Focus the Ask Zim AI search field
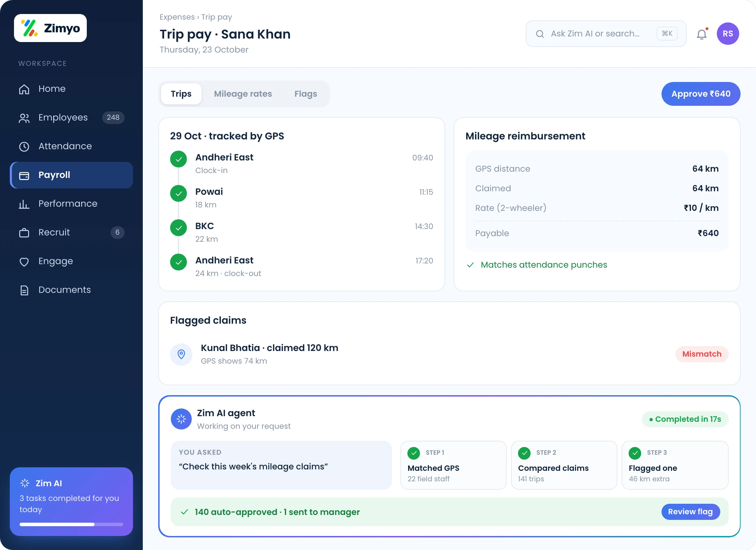This screenshot has height=550, width=756. [606, 34]
